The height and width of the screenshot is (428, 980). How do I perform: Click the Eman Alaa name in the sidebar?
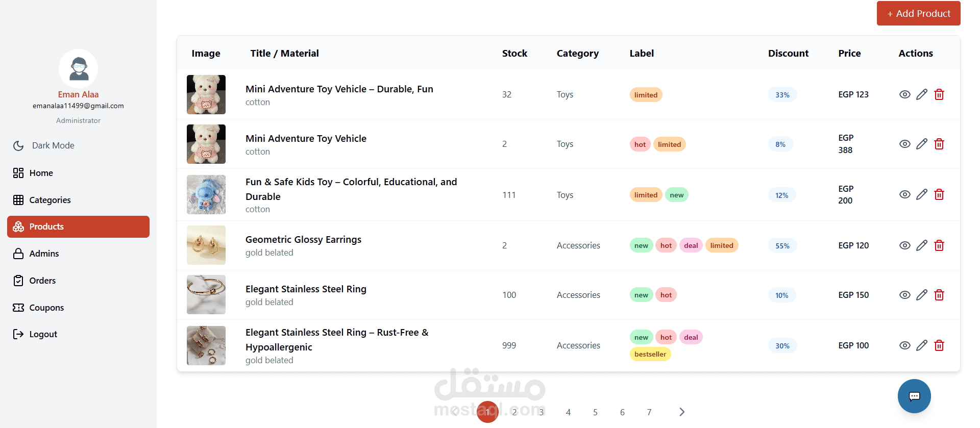click(x=78, y=94)
